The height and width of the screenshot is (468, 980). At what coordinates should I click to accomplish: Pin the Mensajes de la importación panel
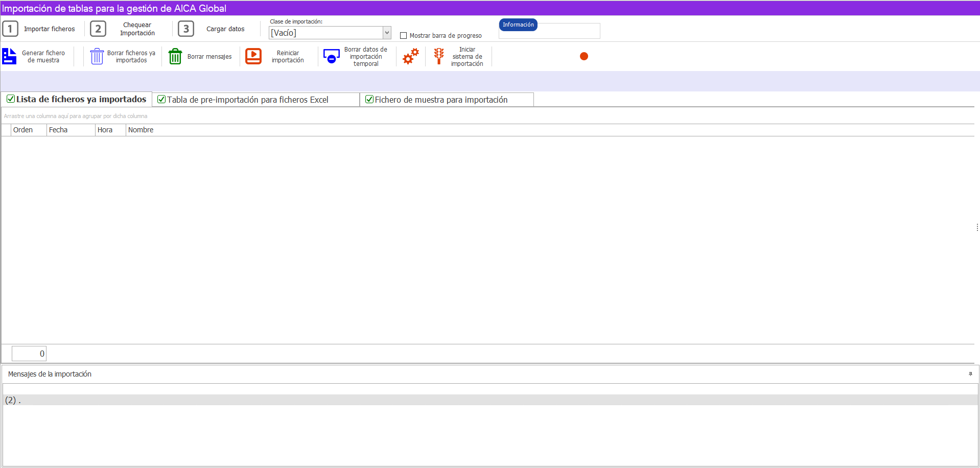pyautogui.click(x=970, y=374)
